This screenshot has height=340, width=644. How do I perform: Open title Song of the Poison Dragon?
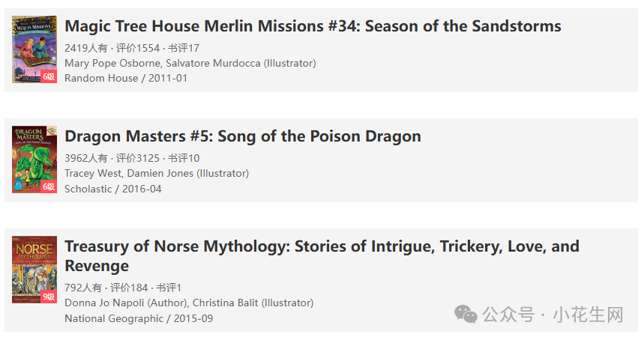point(243,136)
